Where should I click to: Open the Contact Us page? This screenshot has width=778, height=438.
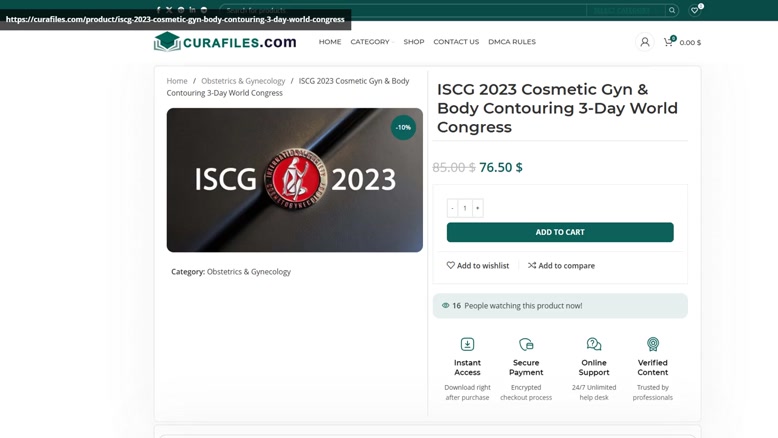click(456, 42)
